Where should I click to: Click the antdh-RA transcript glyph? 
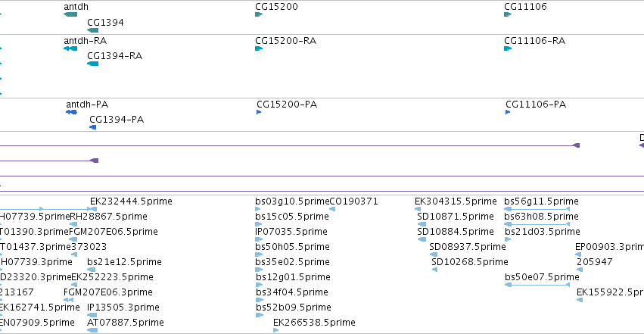point(70,48)
